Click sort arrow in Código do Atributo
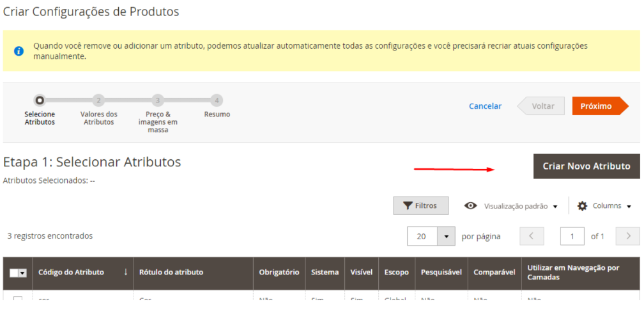644x309 pixels. [x=126, y=272]
